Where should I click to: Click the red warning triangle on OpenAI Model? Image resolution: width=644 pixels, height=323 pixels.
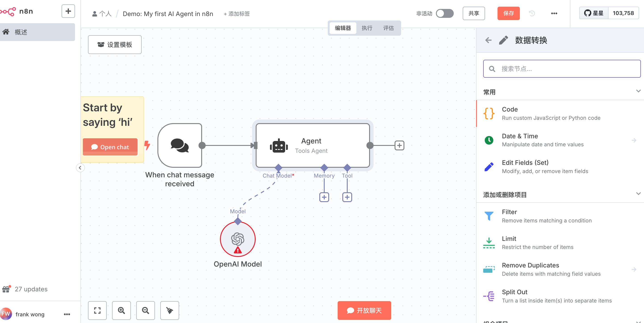coord(238,250)
